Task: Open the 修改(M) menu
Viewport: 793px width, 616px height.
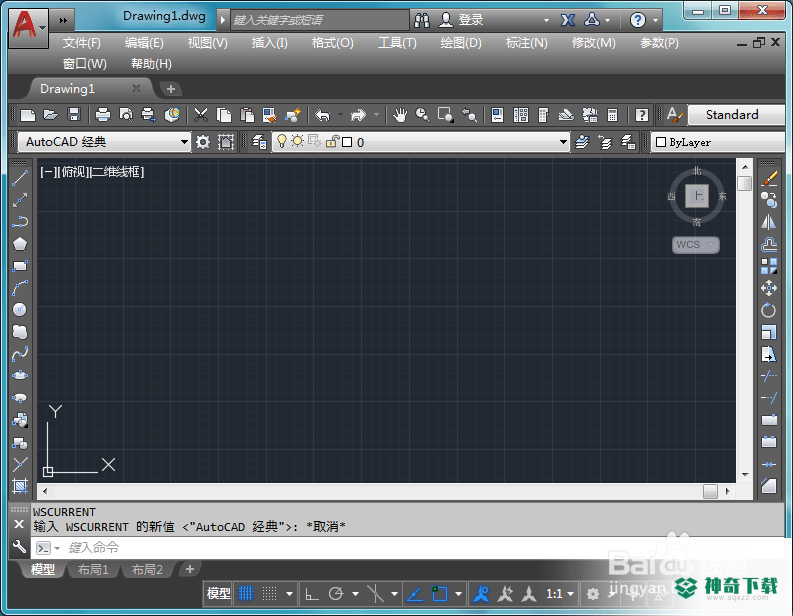Action: tap(593, 43)
